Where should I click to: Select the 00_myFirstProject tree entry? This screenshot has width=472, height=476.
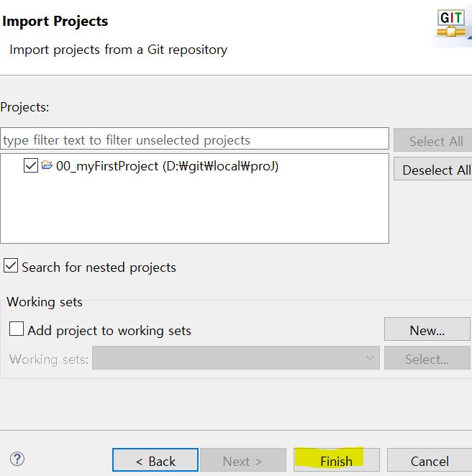coord(168,166)
